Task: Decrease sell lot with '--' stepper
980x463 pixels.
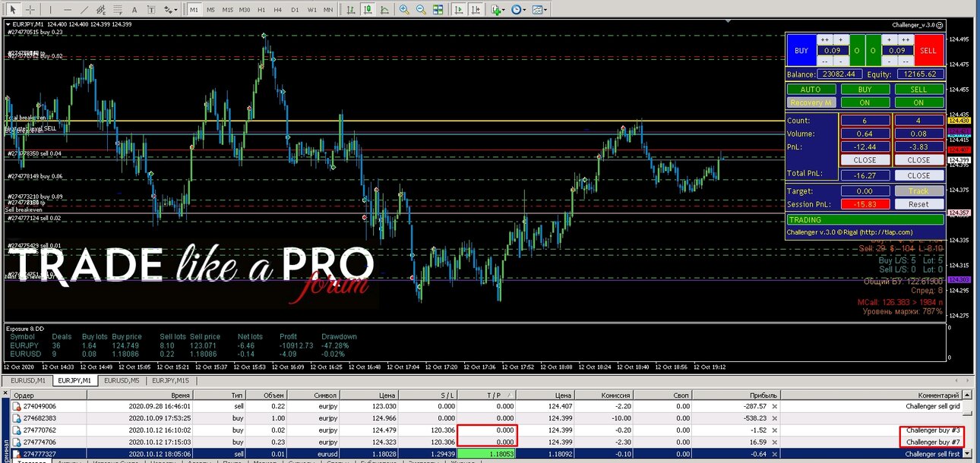Action: tap(905, 61)
